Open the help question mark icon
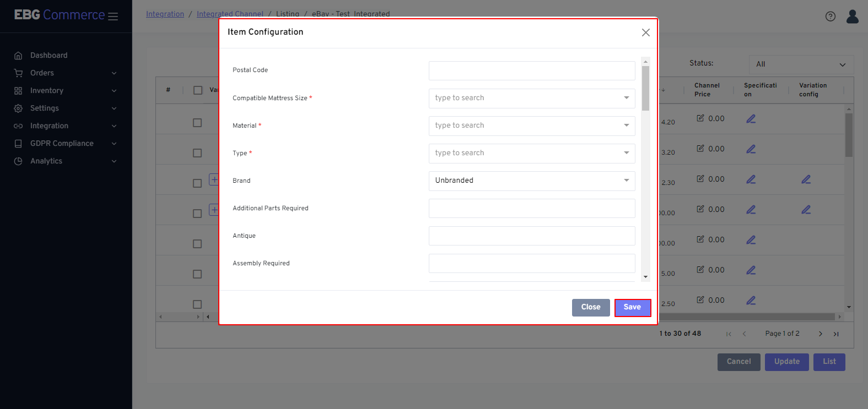Image resolution: width=868 pixels, height=409 pixels. (x=830, y=17)
